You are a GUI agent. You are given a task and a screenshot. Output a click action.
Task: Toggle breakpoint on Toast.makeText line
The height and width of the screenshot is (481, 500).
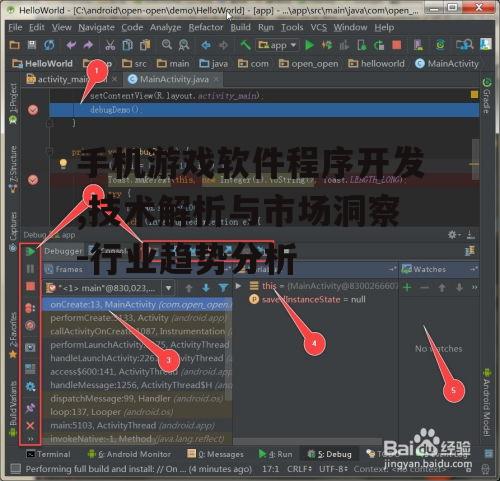click(x=33, y=180)
